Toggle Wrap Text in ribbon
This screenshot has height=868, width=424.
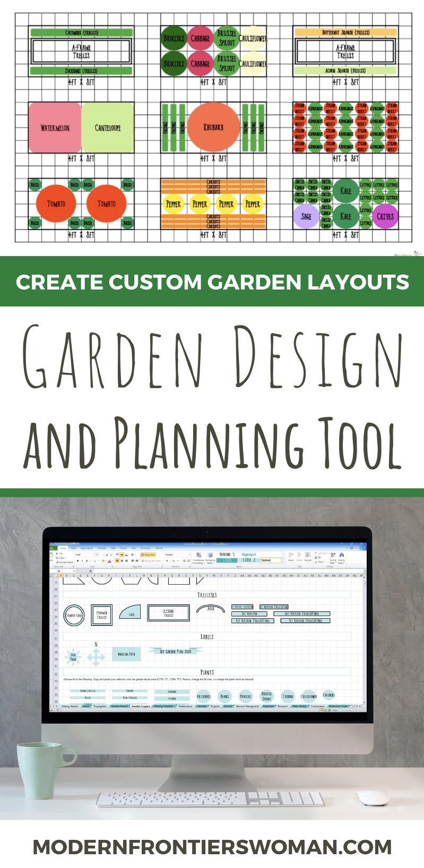(x=148, y=555)
